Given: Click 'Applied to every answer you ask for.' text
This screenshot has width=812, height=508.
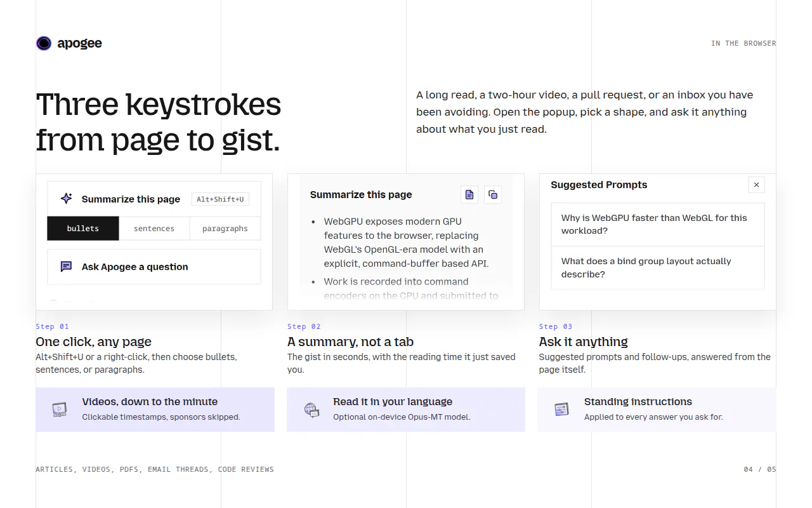Looking at the screenshot, I should click(x=653, y=417).
